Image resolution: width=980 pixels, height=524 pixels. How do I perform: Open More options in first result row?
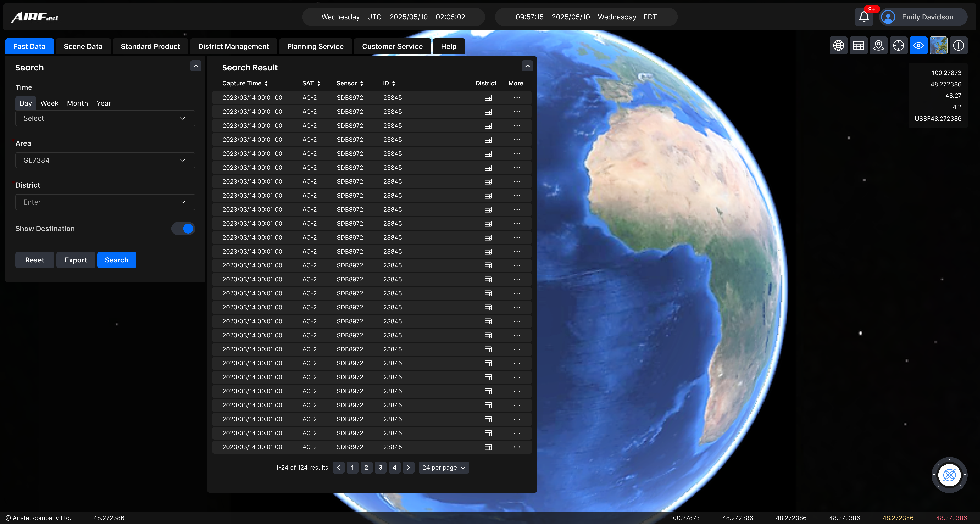[517, 98]
